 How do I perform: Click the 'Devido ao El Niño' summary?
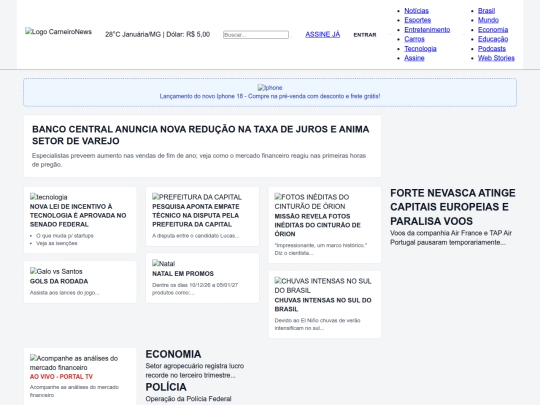[x=317, y=324]
